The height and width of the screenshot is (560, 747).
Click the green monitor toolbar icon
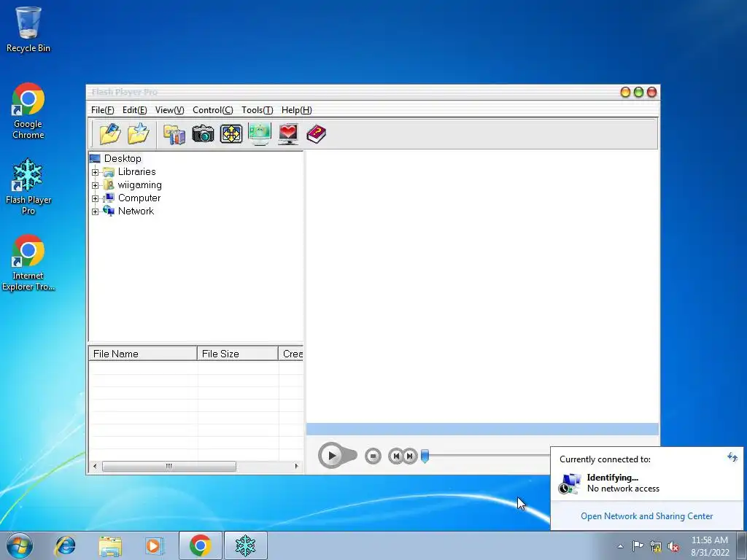[260, 134]
